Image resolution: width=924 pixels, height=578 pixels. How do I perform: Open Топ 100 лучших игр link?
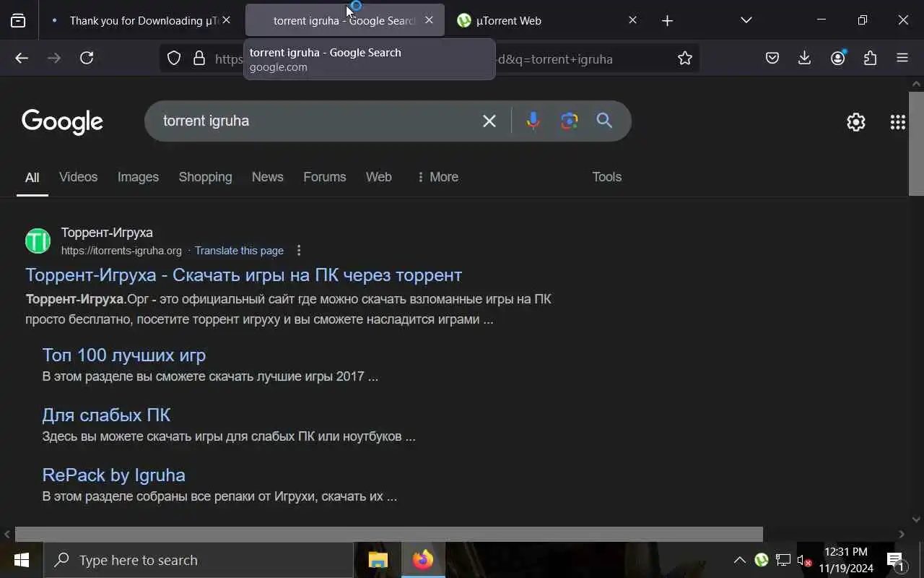[124, 355]
